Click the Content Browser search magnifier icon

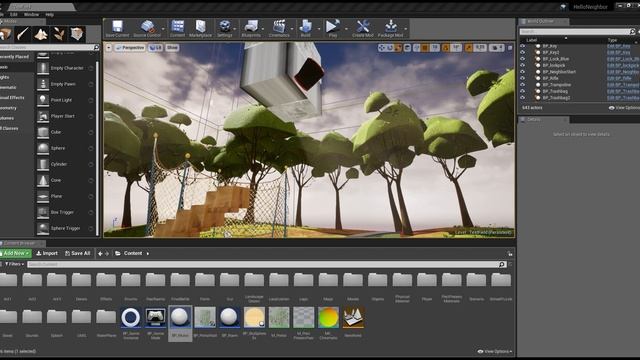[502, 264]
